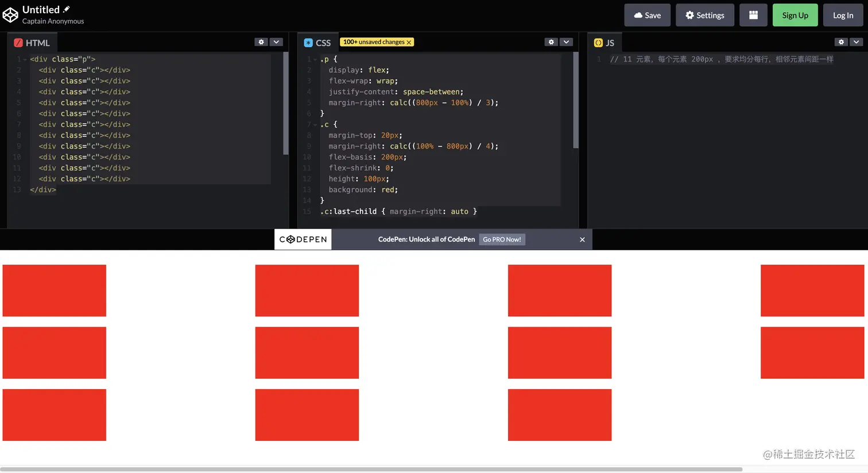This screenshot has width=868, height=473.
Task: Close the CodePen PRO banner
Action: click(582, 240)
